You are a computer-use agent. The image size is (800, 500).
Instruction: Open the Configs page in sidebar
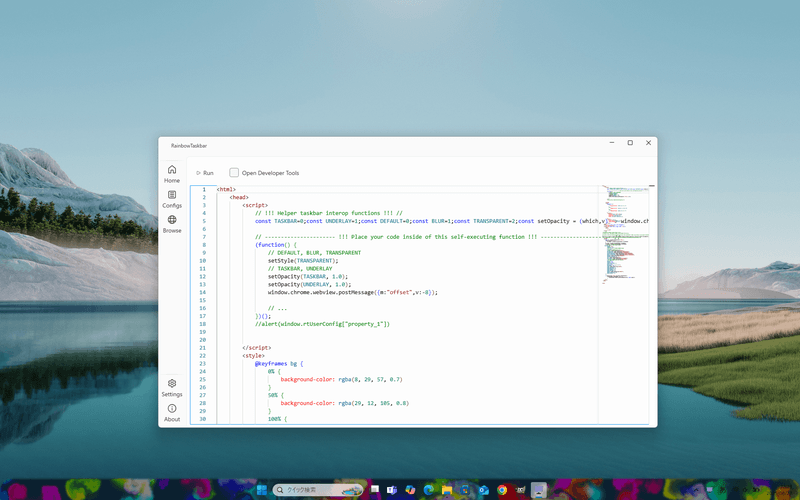click(x=172, y=198)
